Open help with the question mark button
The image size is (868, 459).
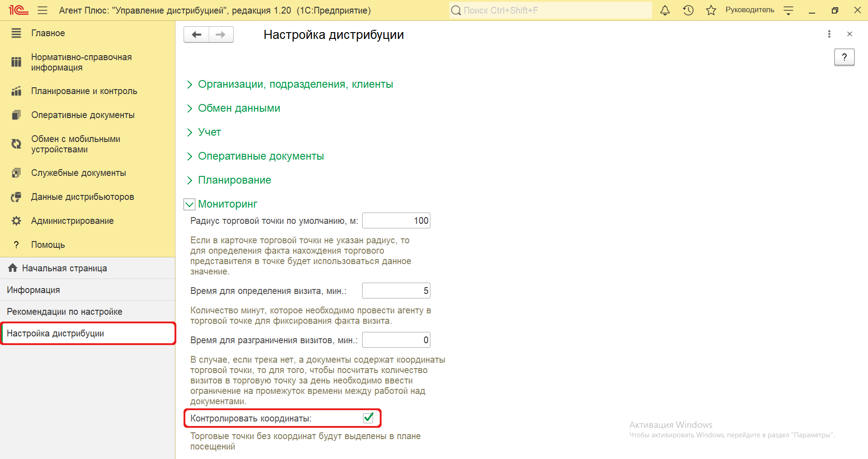(x=844, y=57)
